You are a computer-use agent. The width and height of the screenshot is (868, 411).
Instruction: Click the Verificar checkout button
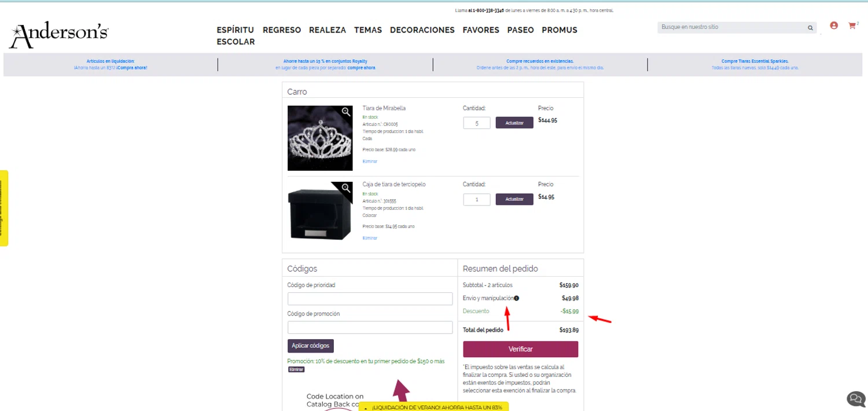click(520, 349)
